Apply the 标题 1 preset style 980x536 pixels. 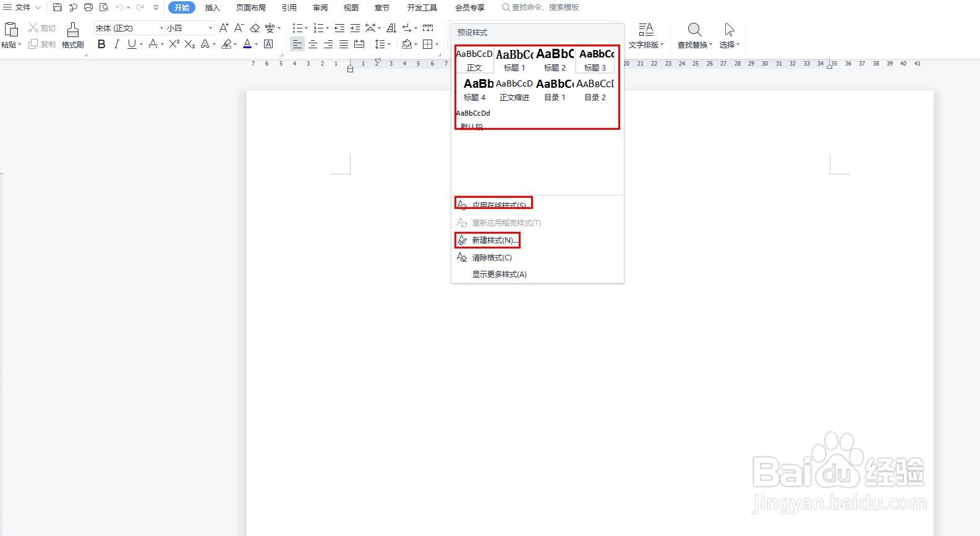[514, 60]
